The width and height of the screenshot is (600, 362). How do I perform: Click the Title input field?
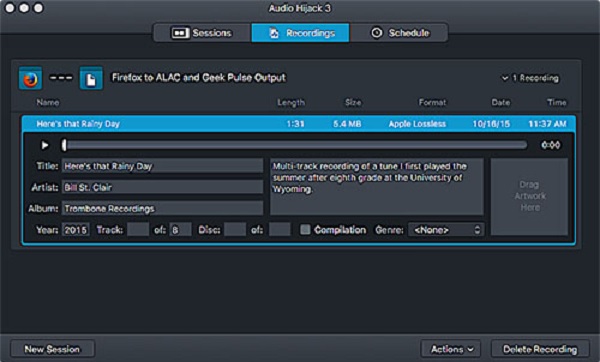(x=163, y=166)
